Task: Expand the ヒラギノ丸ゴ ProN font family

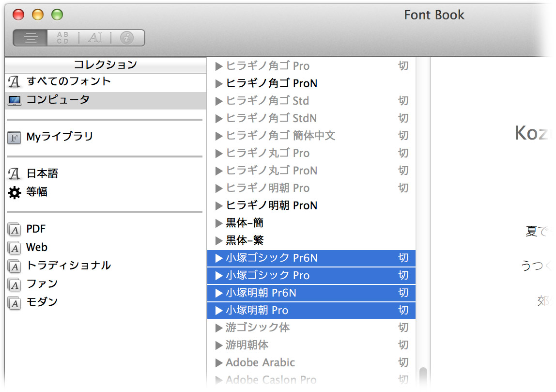Action: (x=219, y=171)
